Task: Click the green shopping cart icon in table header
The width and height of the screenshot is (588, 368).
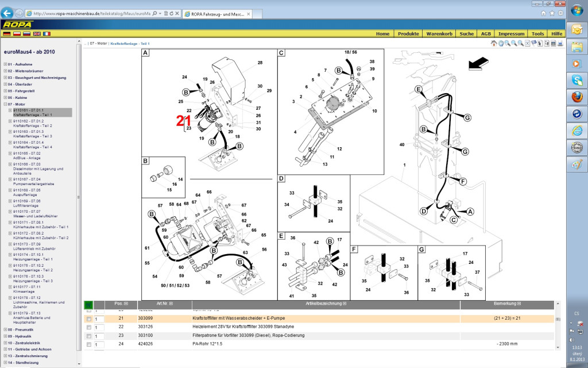Action: pyautogui.click(x=88, y=305)
